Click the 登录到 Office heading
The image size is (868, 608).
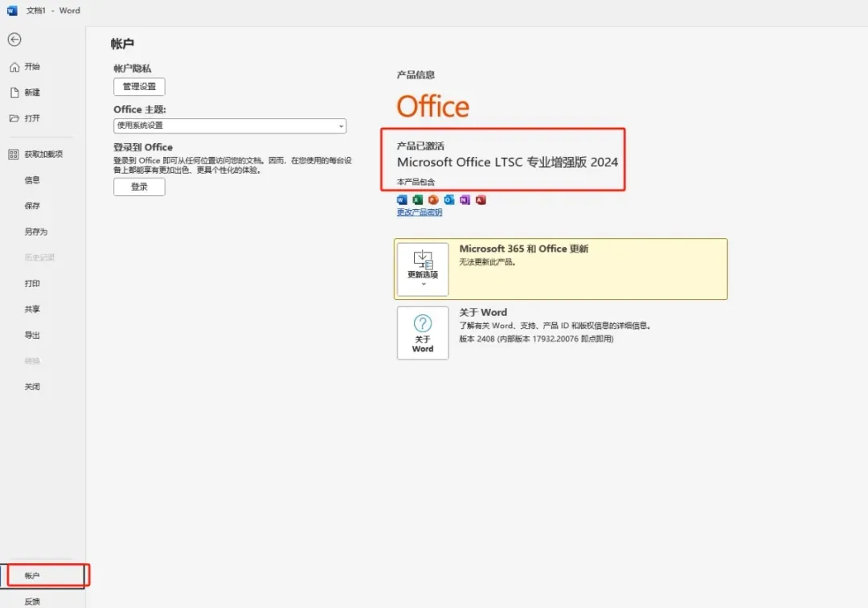click(143, 147)
